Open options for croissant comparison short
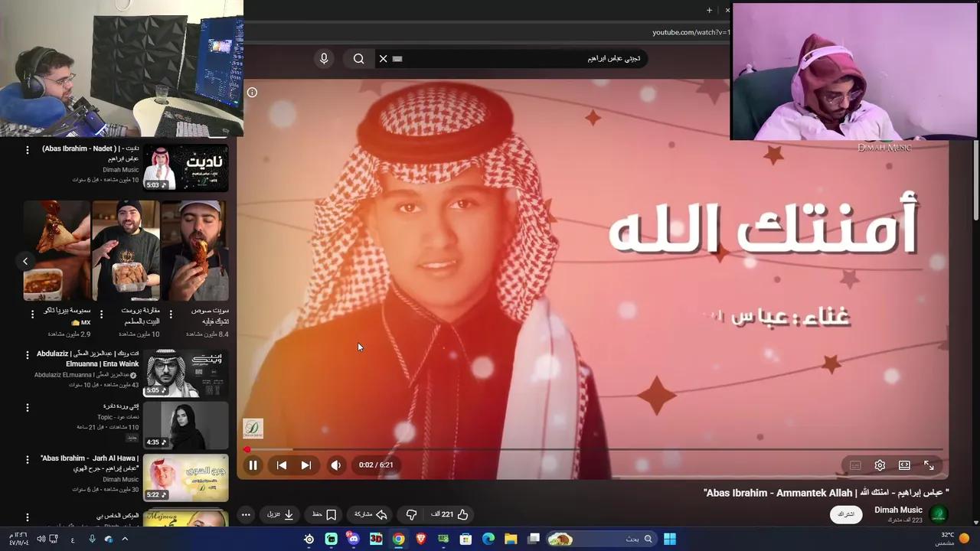The image size is (980, 551). pos(101,315)
